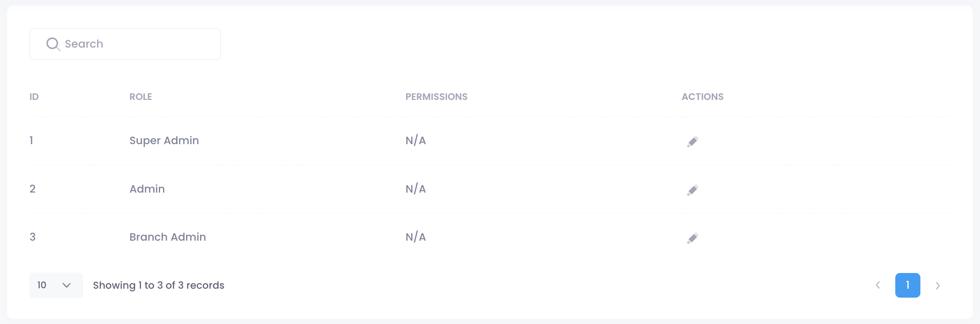Click the PERMISSIONS column header

(x=436, y=97)
